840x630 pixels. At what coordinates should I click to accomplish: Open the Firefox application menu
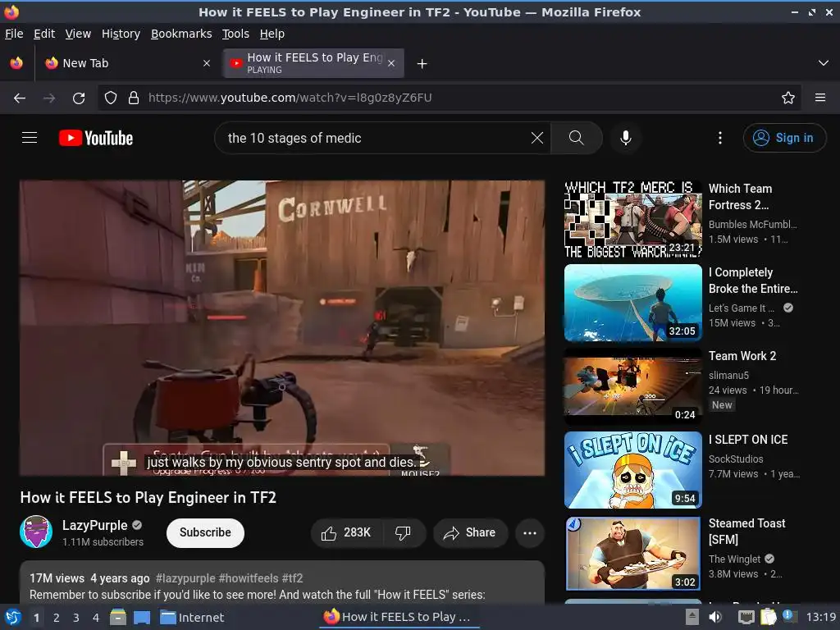point(819,98)
